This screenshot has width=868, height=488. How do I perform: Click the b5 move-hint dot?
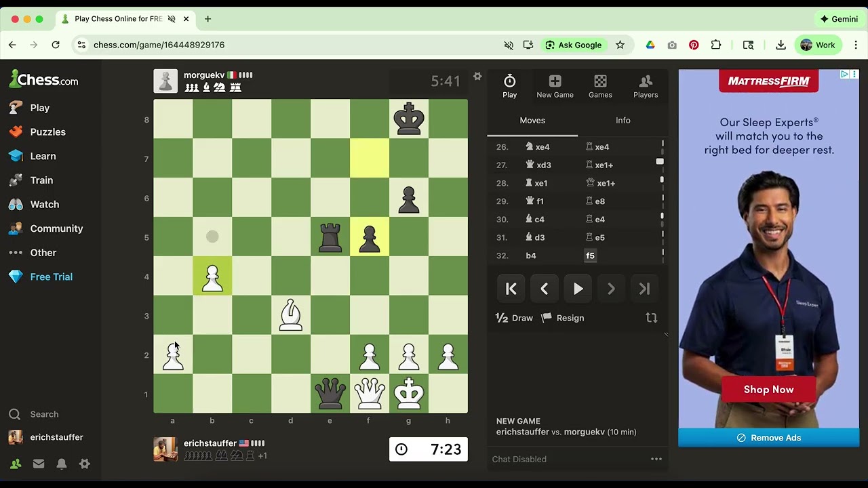(212, 237)
